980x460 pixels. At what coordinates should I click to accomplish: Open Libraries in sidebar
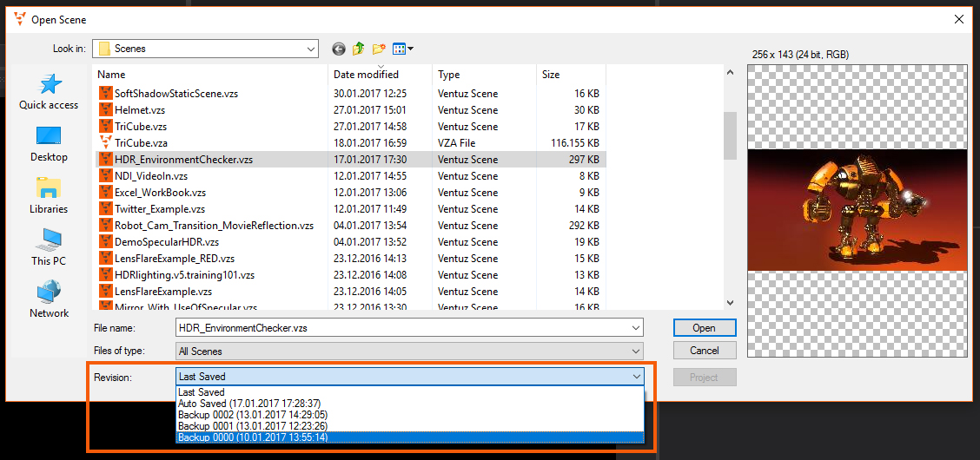pos(49,195)
